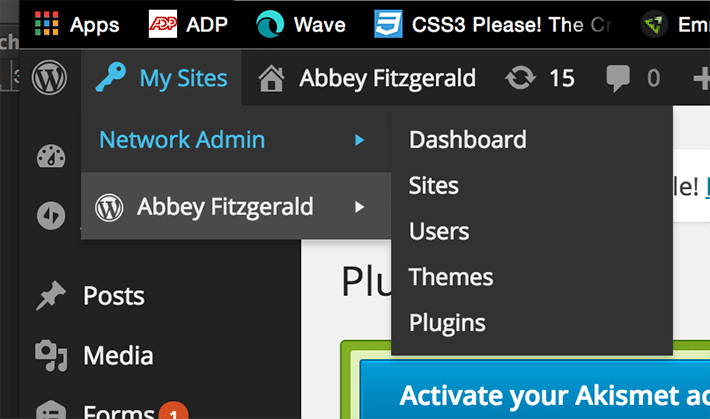The image size is (710, 419).
Task: Expand the Abbey Fitzgerald submenu arrow
Action: [360, 207]
